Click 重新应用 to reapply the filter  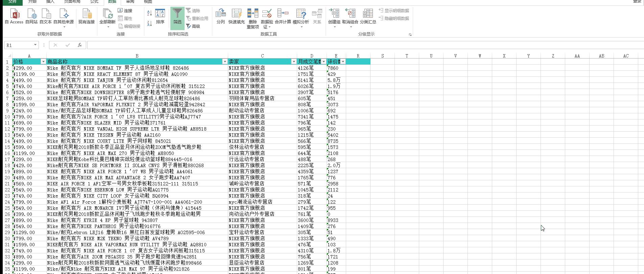click(197, 19)
